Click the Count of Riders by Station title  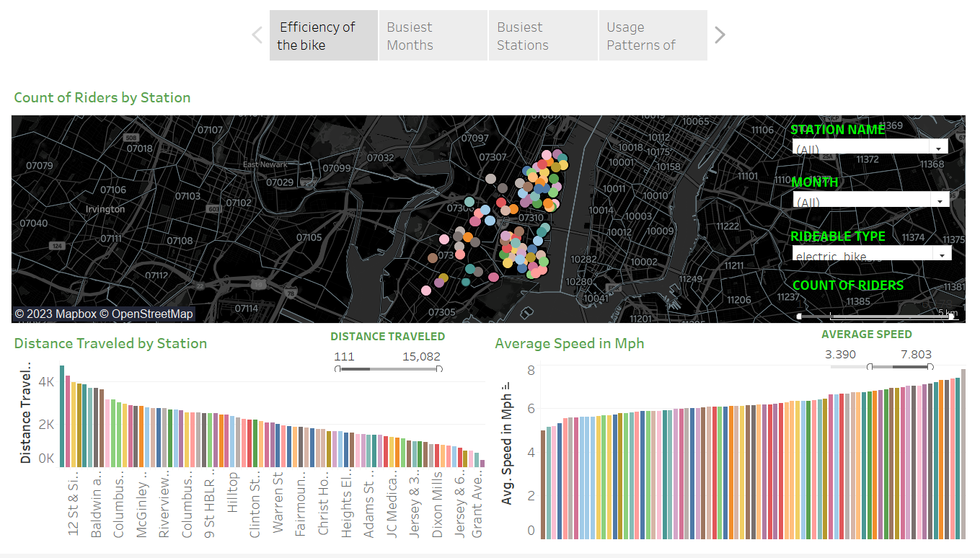click(x=102, y=97)
